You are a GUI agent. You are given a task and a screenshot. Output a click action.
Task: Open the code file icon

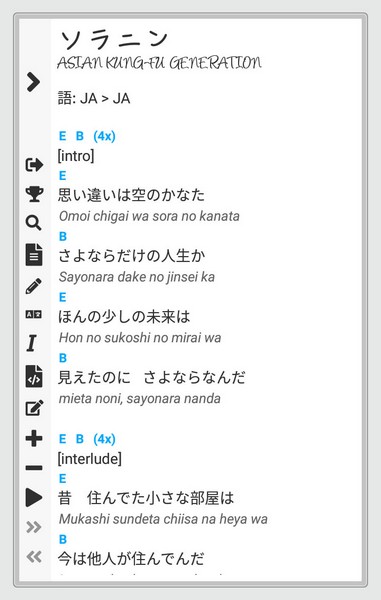pyautogui.click(x=34, y=377)
